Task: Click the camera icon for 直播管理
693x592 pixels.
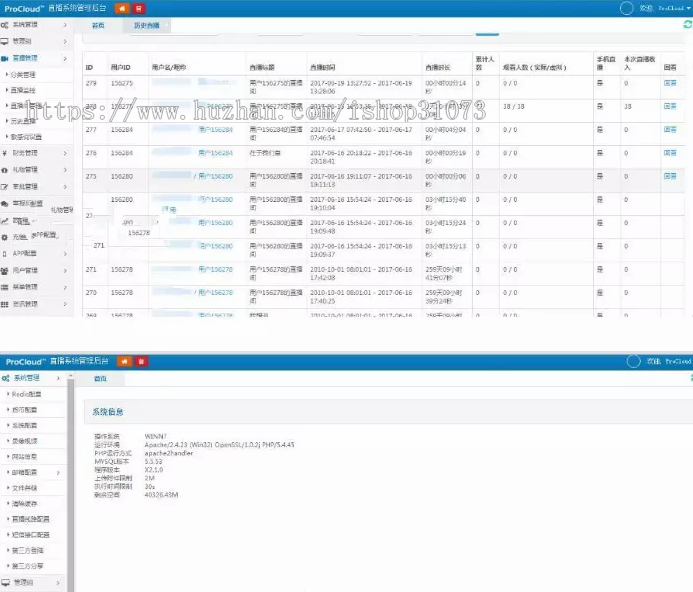Action: pyautogui.click(x=6, y=59)
